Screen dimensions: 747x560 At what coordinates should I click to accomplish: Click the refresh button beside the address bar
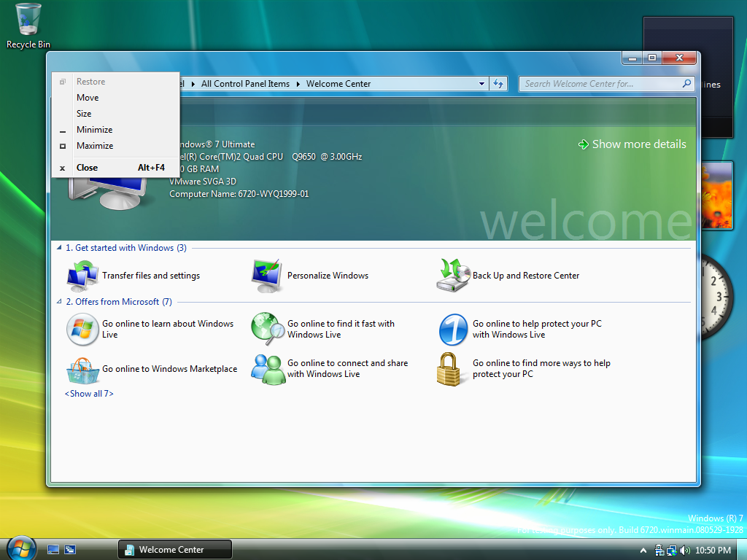point(498,84)
